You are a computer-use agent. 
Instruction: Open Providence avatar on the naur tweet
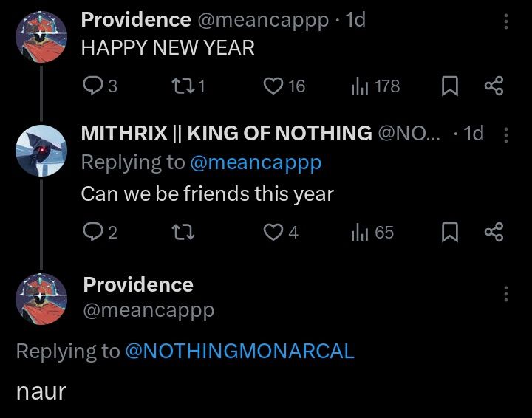(41, 298)
